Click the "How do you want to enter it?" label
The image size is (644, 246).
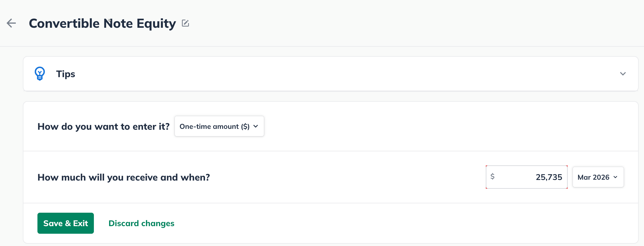104,127
